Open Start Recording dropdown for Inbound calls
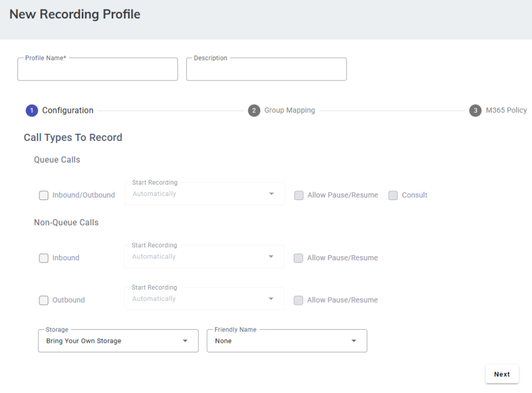This screenshot has width=532, height=393. [204, 257]
